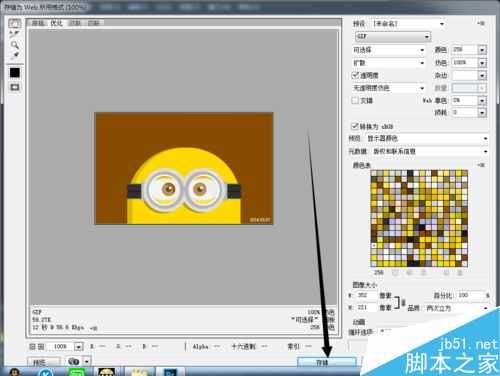Click the zoom level 100% field
500x376 pixels.
[x=60, y=347]
